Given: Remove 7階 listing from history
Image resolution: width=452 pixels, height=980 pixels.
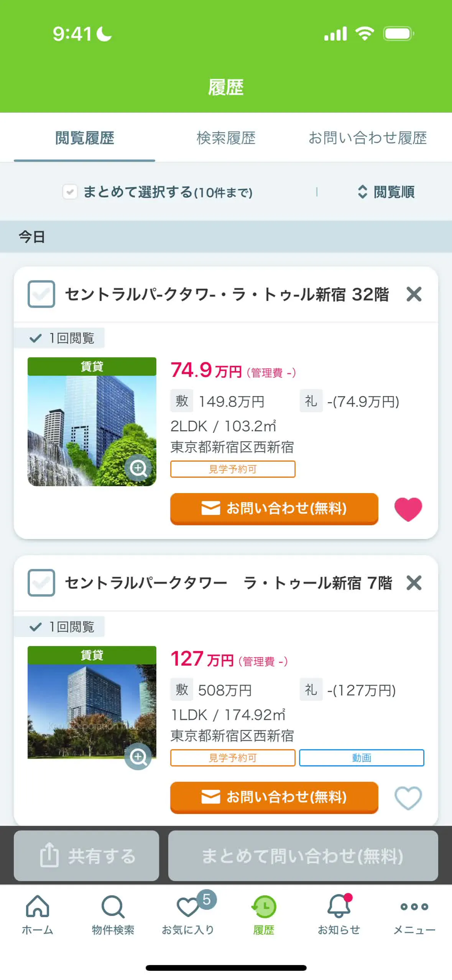Looking at the screenshot, I should coord(414,583).
